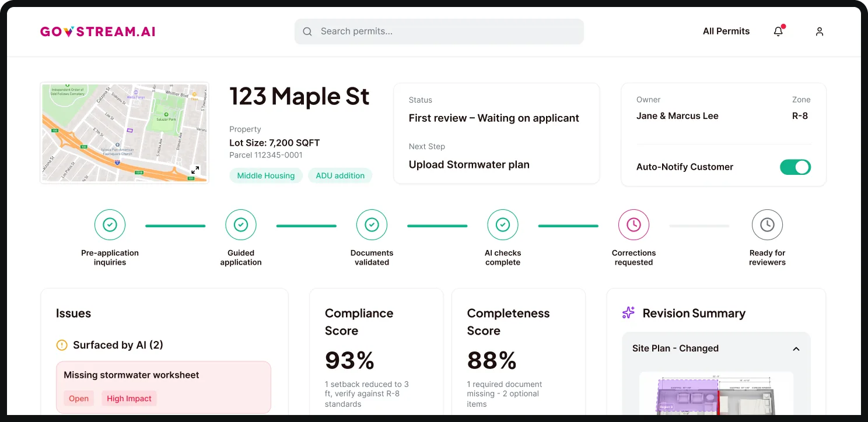868x422 pixels.
Task: Click the 'Upload Stormwater plan' next step
Action: [x=469, y=164]
